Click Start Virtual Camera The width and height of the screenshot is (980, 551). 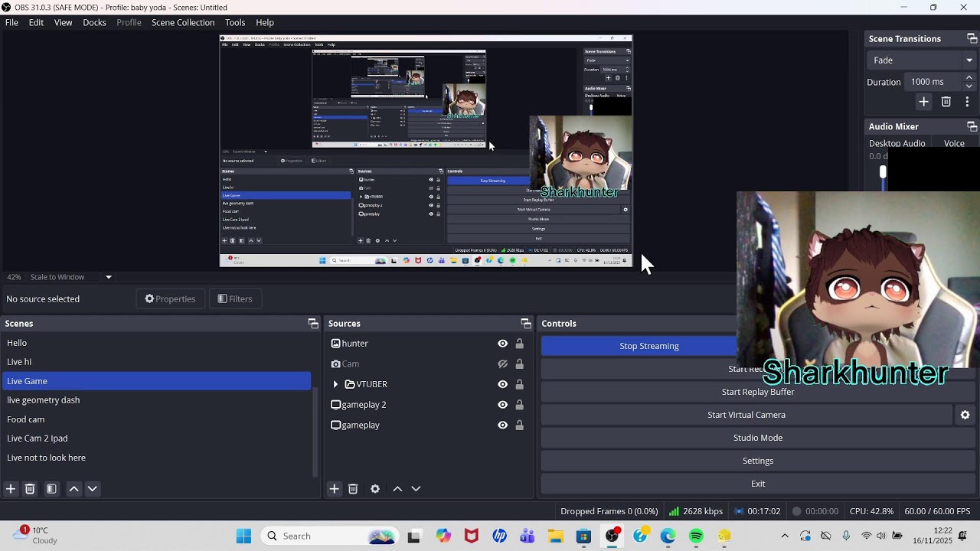pos(746,415)
